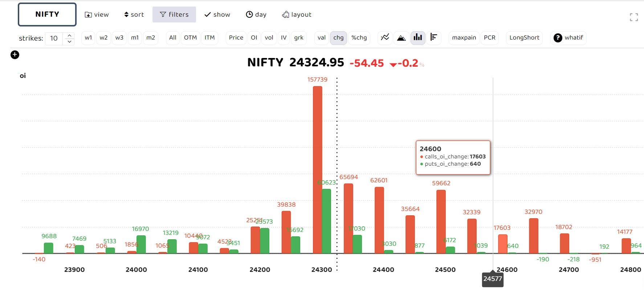This screenshot has width=644, height=290.
Task: Open the view menu
Action: 97,14
